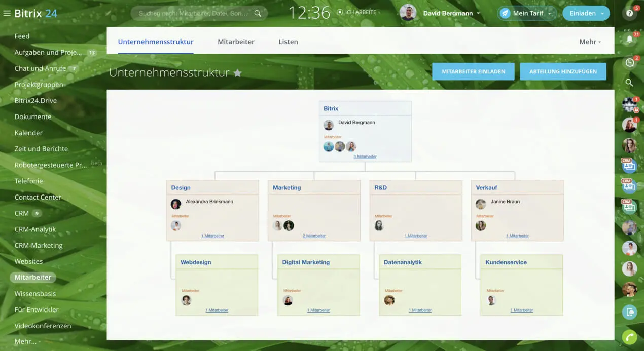Open notifications bell in right panel
The width and height of the screenshot is (644, 351).
(629, 39)
